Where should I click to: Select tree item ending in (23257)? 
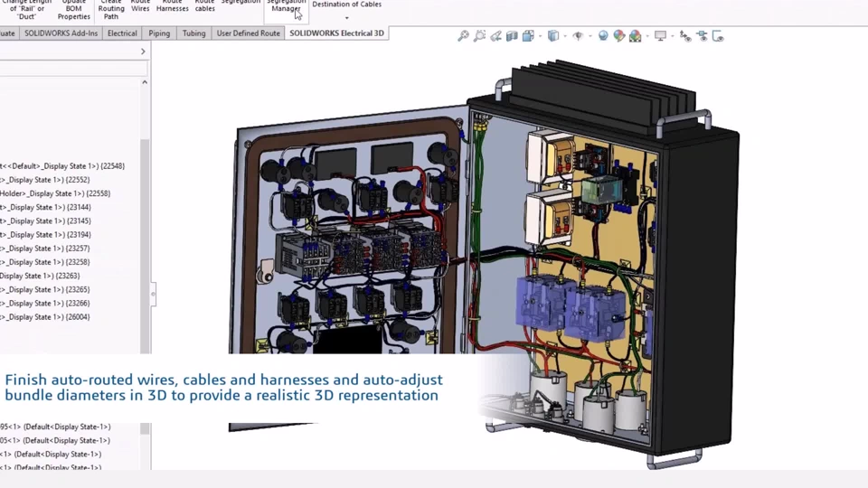pyautogui.click(x=45, y=249)
